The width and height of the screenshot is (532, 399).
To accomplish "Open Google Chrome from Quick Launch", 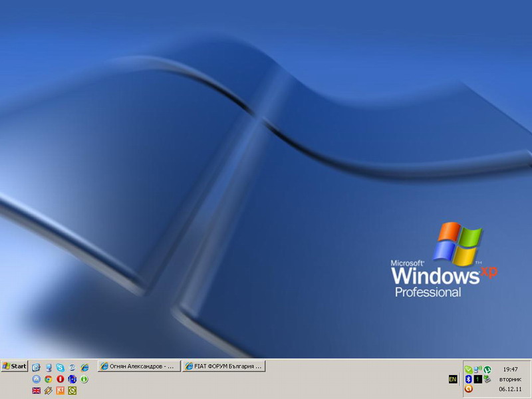I will [x=49, y=379].
